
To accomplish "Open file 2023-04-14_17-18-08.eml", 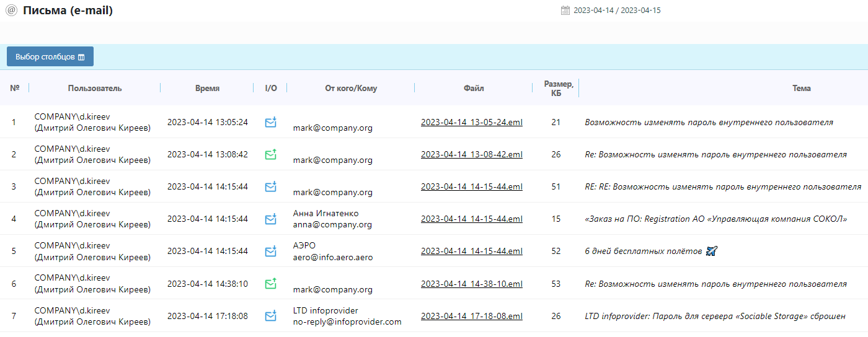I will coord(471,317).
